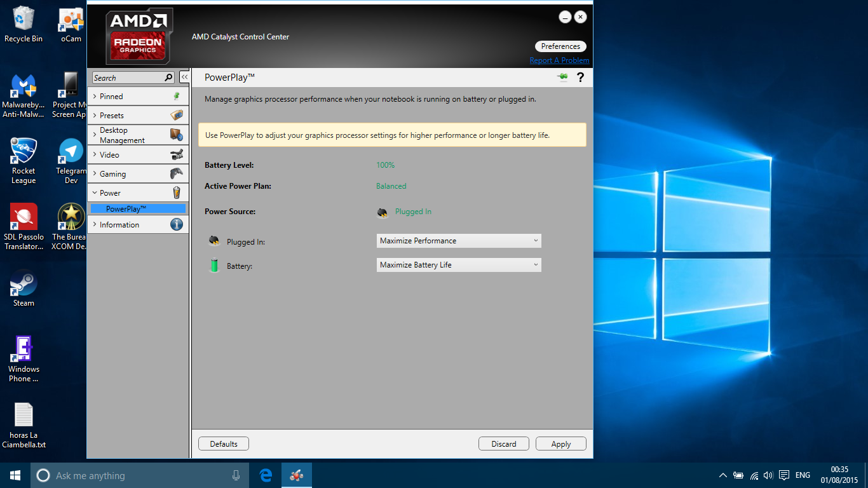Click the search magnifier icon
Viewport: 868px width, 488px height.
(x=168, y=77)
